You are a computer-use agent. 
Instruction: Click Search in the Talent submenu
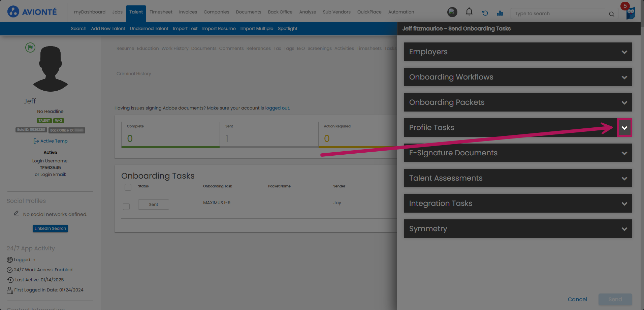78,28
